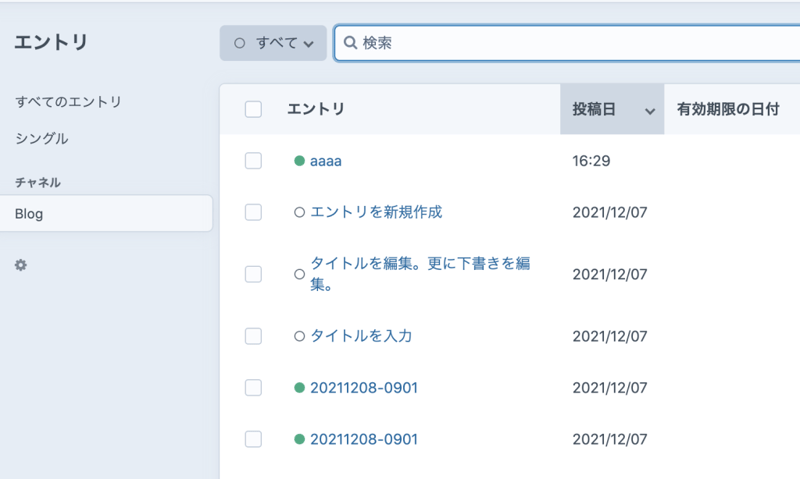
Task: Sort by 投稿日 column using its arrow
Action: coord(650,111)
